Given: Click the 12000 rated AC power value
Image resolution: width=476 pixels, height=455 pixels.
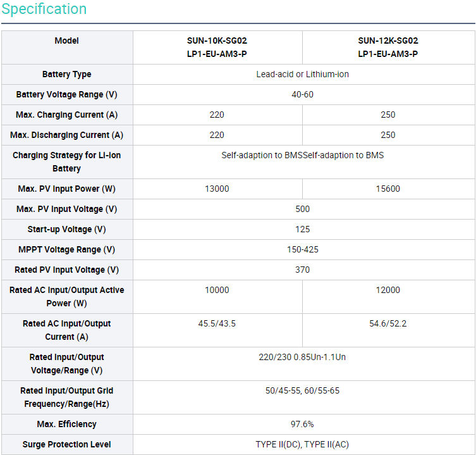Looking at the screenshot, I should coord(388,290).
